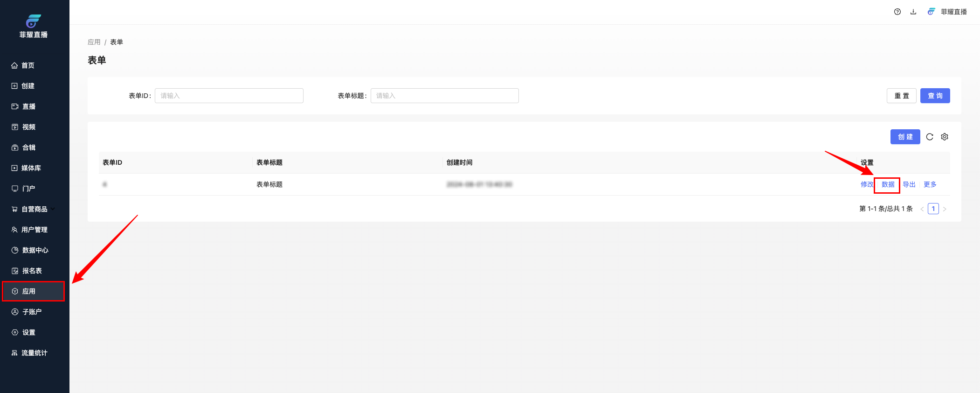Go to 媒体库 media library
The image size is (980, 393).
click(x=31, y=168)
